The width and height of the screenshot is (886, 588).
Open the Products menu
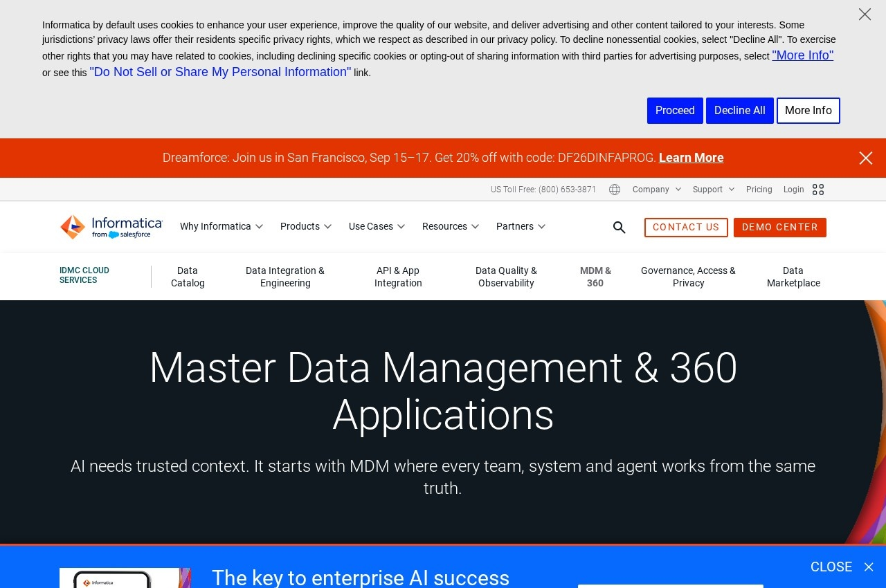(306, 226)
